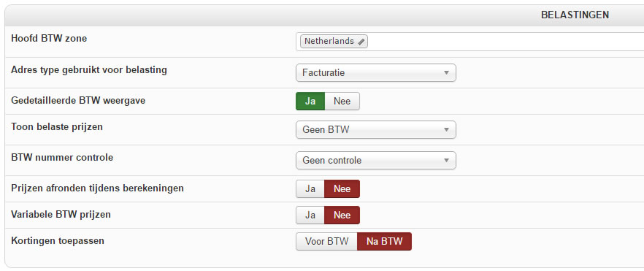Enable Ja for Prijzen afronden tijdens berekeningen

coord(310,189)
